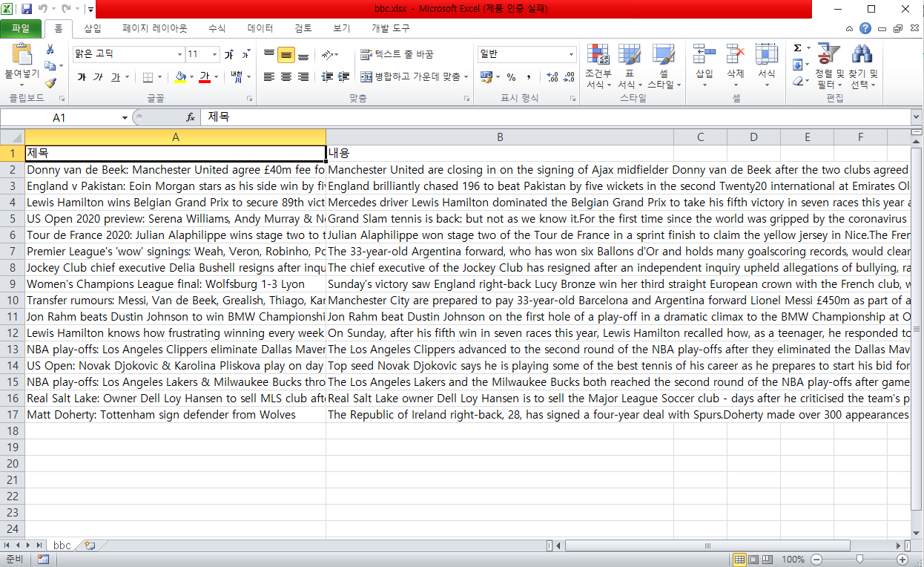The height and width of the screenshot is (567, 924).
Task: Select column B header
Action: 500,137
